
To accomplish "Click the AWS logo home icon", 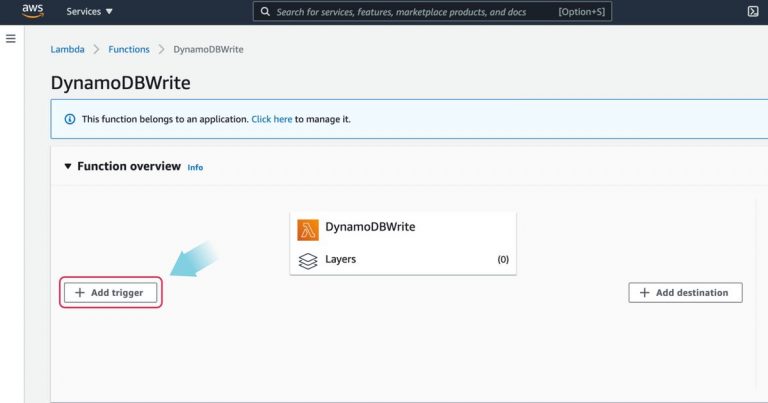I will [x=32, y=11].
